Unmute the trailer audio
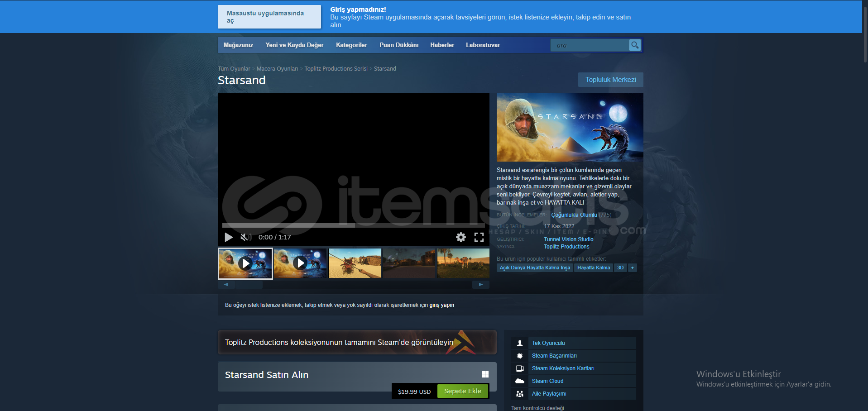Screen dimensions: 868x411 coord(245,237)
